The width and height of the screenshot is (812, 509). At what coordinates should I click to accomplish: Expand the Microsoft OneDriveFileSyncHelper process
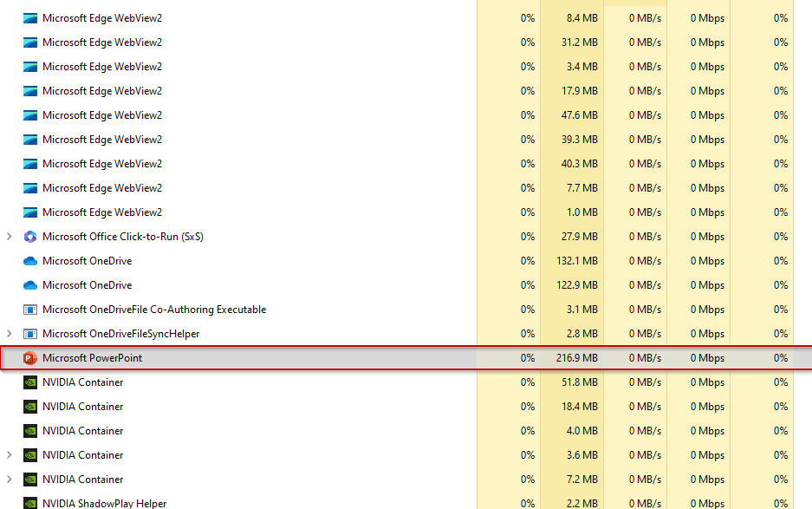pos(10,333)
